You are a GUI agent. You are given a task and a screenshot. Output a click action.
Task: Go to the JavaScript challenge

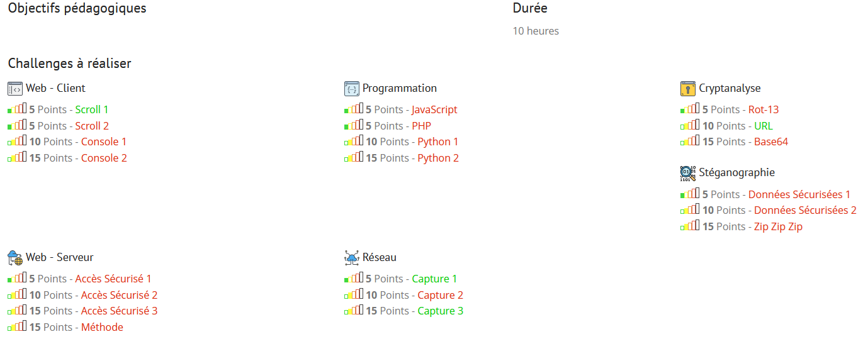coord(434,109)
